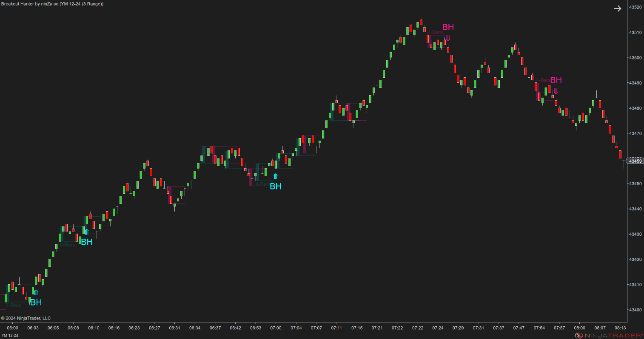Expand the 7-Bars consolidation box label
The height and width of the screenshot is (339, 644).
tap(13, 305)
